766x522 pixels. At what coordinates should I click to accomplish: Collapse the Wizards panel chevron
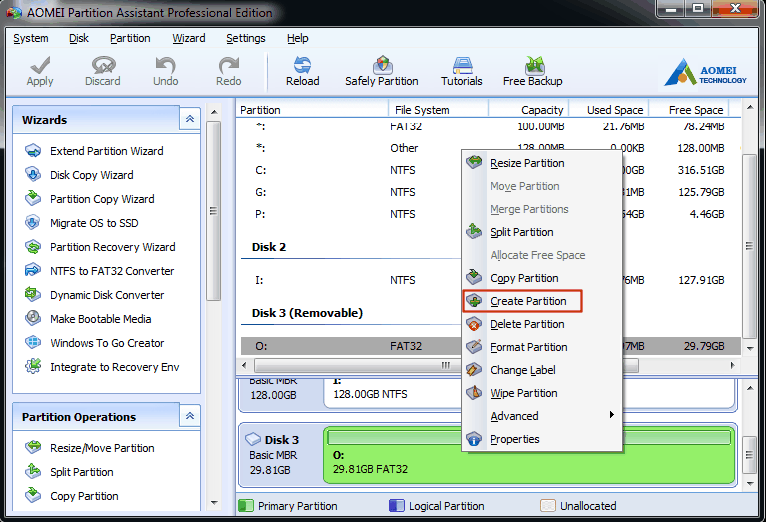click(190, 119)
